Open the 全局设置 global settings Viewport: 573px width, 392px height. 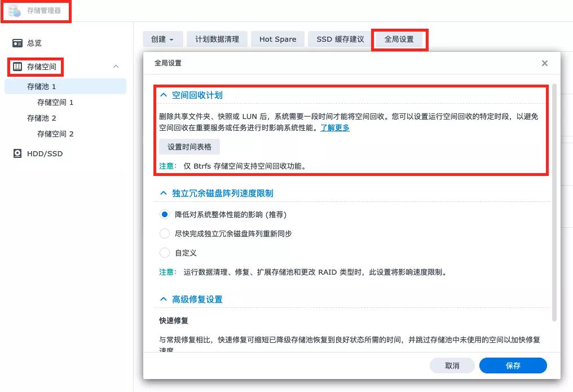coord(399,39)
